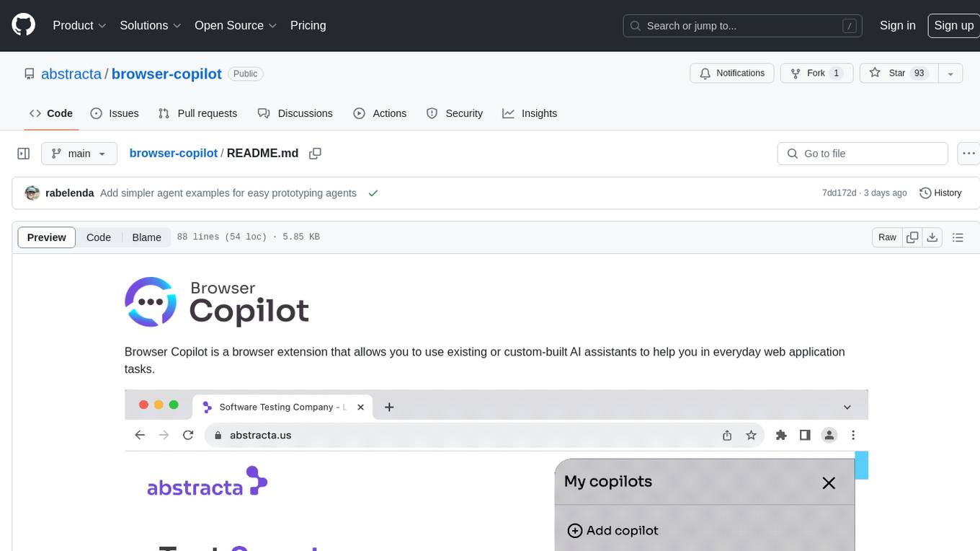Switch to the Discussions tab
The height and width of the screenshot is (551, 980).
pyautogui.click(x=295, y=113)
